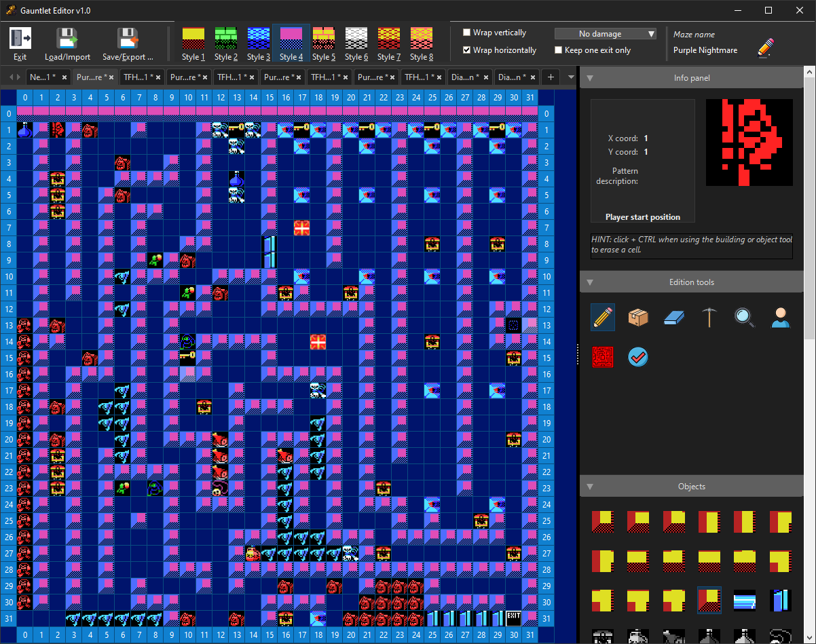Collapse the Objects section
This screenshot has width=816, height=644.
pyautogui.click(x=590, y=487)
